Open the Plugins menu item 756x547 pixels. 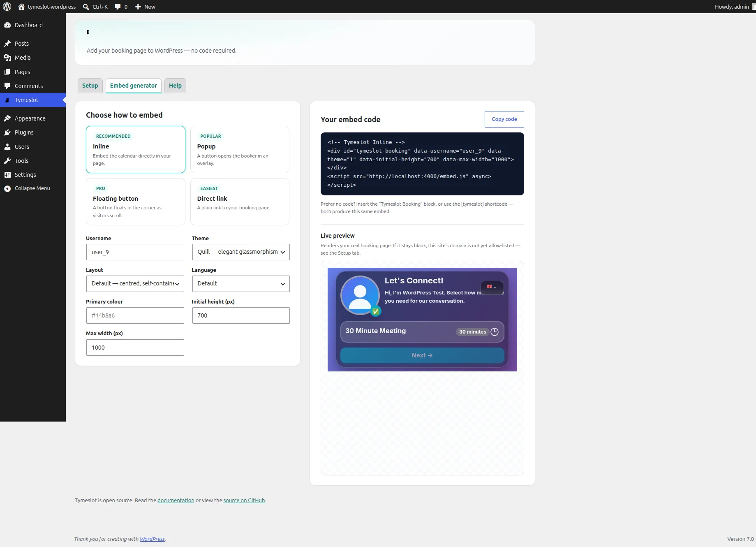pyautogui.click(x=33, y=132)
